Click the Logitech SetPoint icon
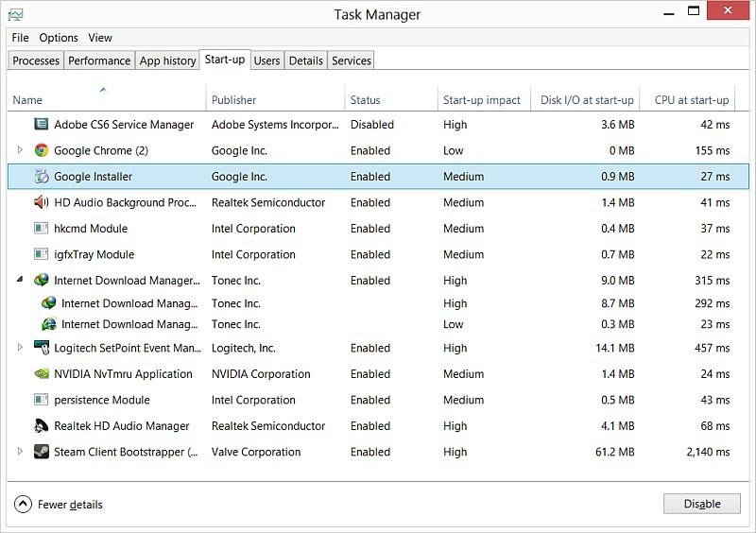 (x=42, y=347)
